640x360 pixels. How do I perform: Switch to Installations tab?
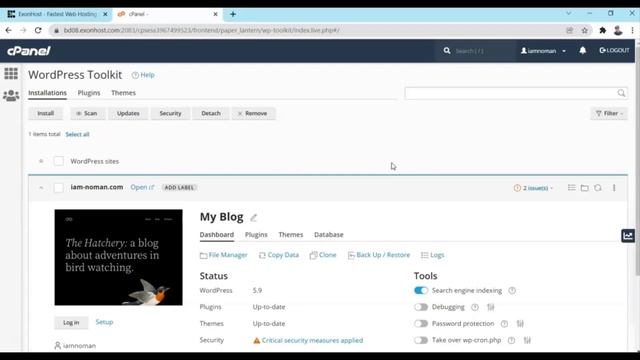click(47, 93)
